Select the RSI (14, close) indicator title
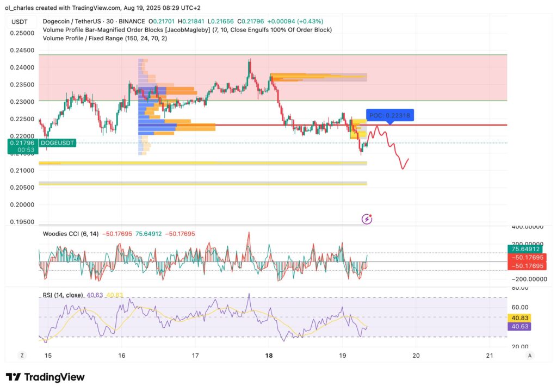Viewport: 557px width, 392px height. [63, 294]
